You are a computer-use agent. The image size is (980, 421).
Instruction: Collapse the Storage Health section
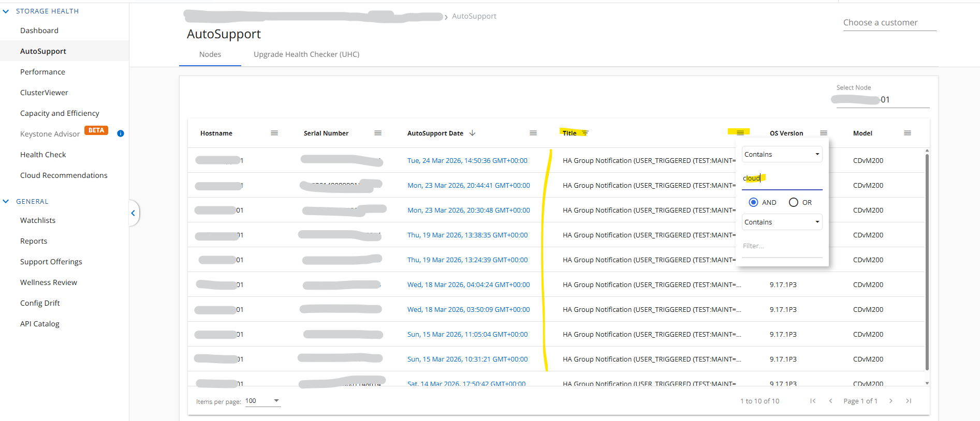click(x=6, y=11)
